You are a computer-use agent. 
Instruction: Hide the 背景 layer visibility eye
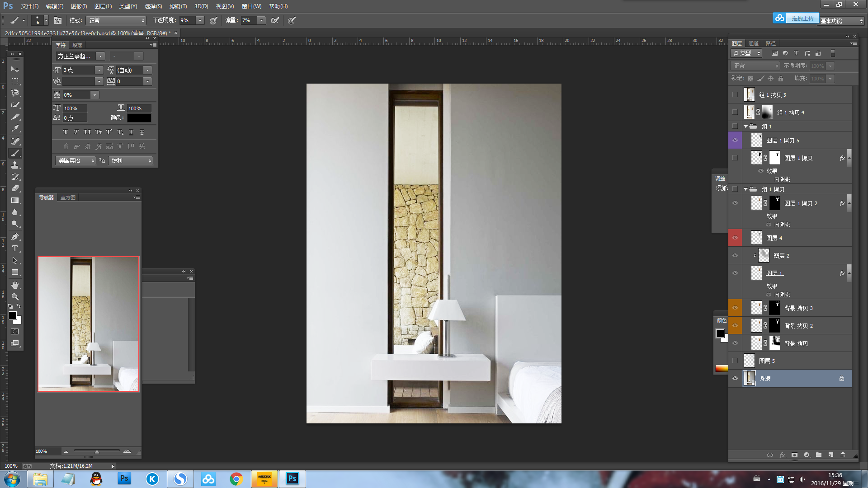point(735,379)
